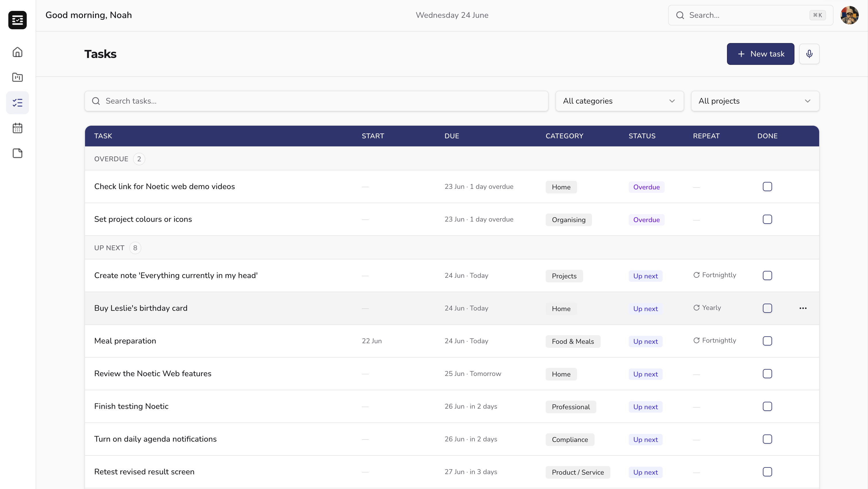The height and width of the screenshot is (489, 868).
Task: Click the Compliance category tag
Action: point(570,439)
